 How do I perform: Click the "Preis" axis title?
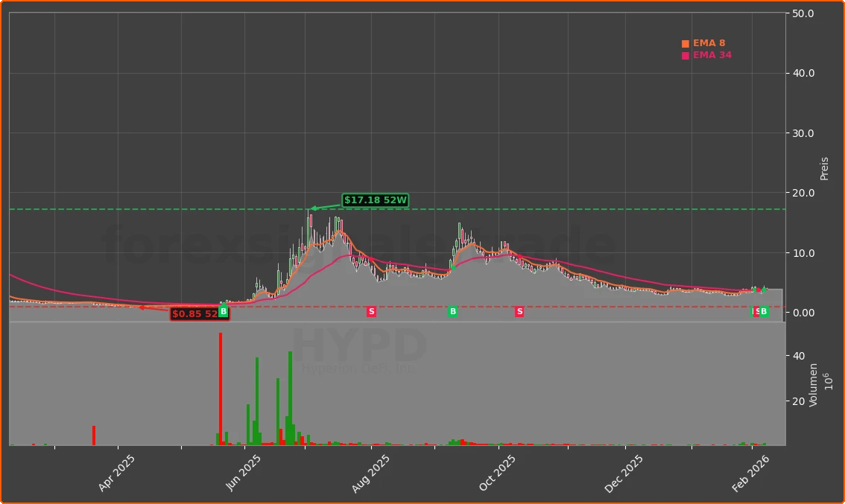coord(823,165)
